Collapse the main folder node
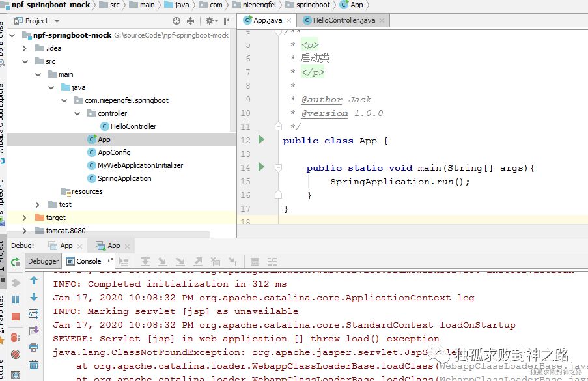588x381 pixels. click(38, 75)
